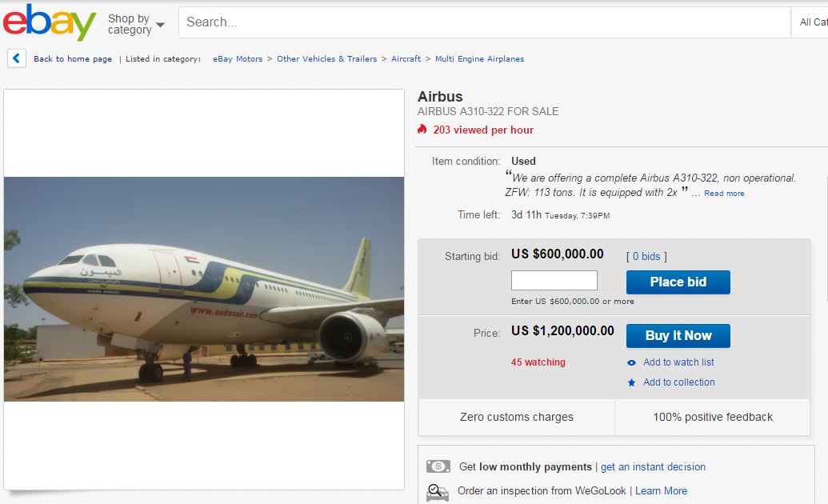
Task: Click the star icon beside collection
Action: click(631, 382)
